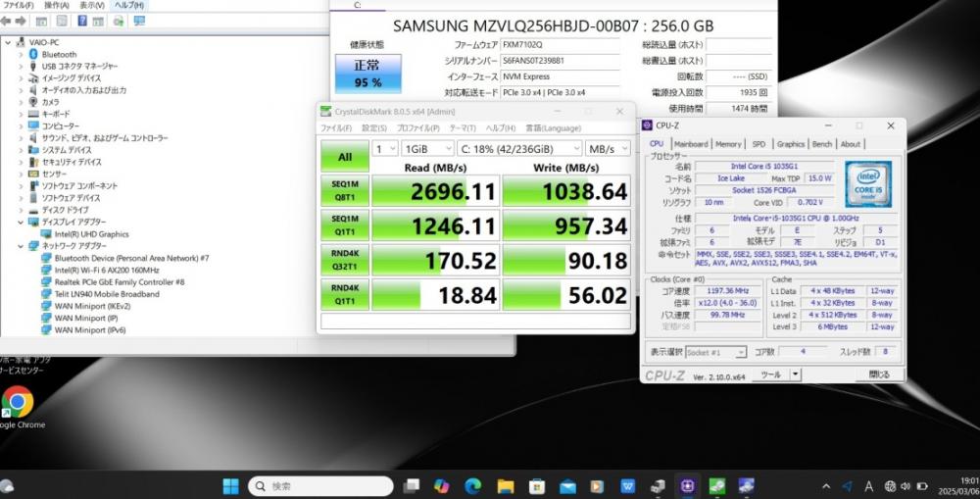Open Microsoft Store from the taskbar
Viewport: 980px width, 499px height.
(x=536, y=486)
